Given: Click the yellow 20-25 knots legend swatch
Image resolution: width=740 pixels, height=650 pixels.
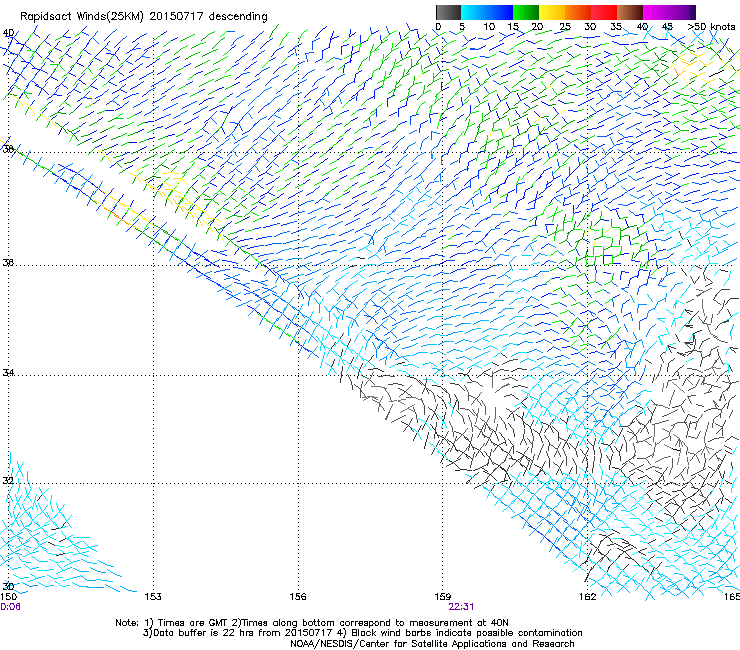Looking at the screenshot, I should [552, 12].
